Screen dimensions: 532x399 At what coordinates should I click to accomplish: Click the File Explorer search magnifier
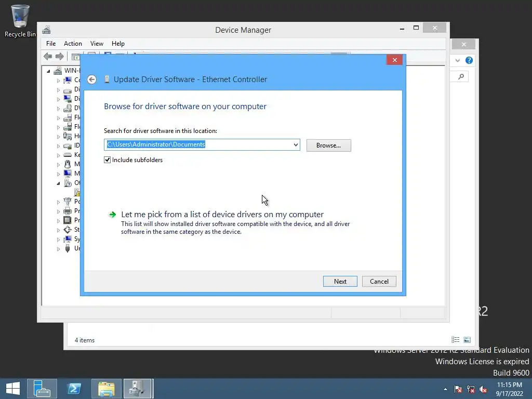point(461,77)
